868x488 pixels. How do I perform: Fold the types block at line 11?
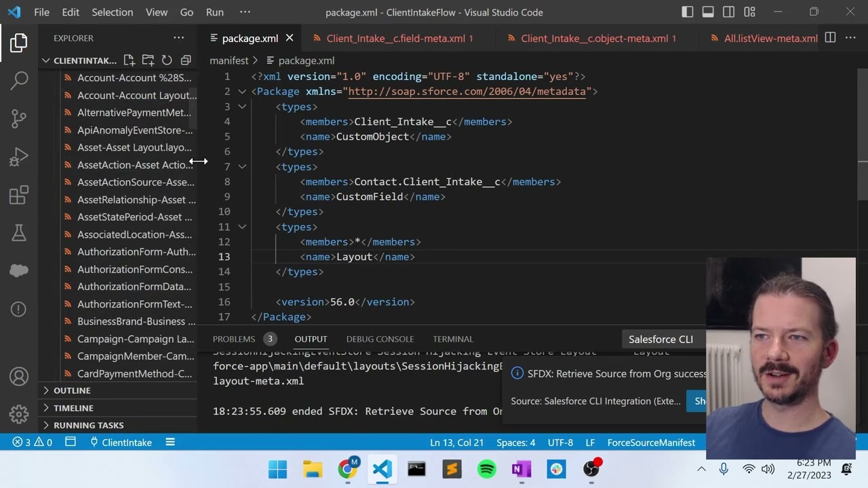[242, 227]
